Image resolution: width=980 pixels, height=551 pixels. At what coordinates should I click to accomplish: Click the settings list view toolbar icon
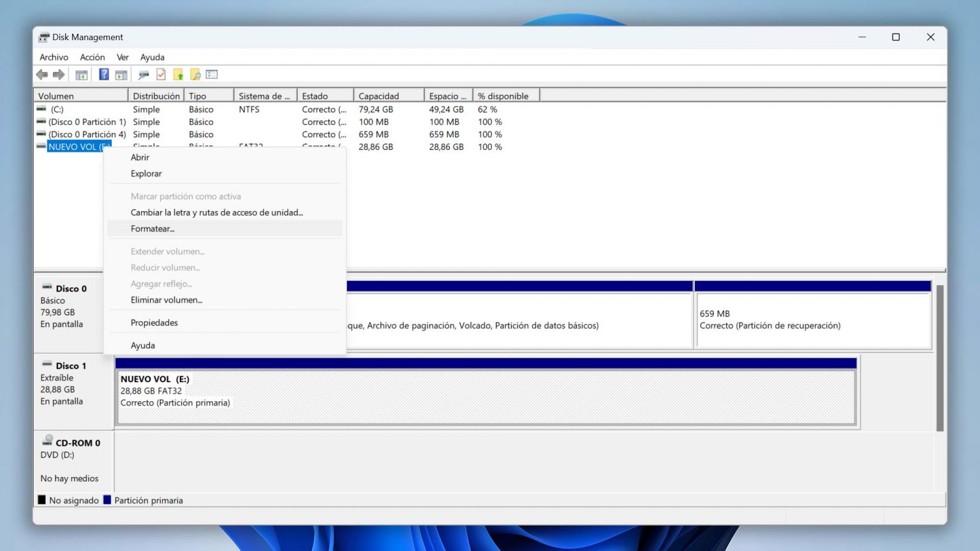click(212, 75)
